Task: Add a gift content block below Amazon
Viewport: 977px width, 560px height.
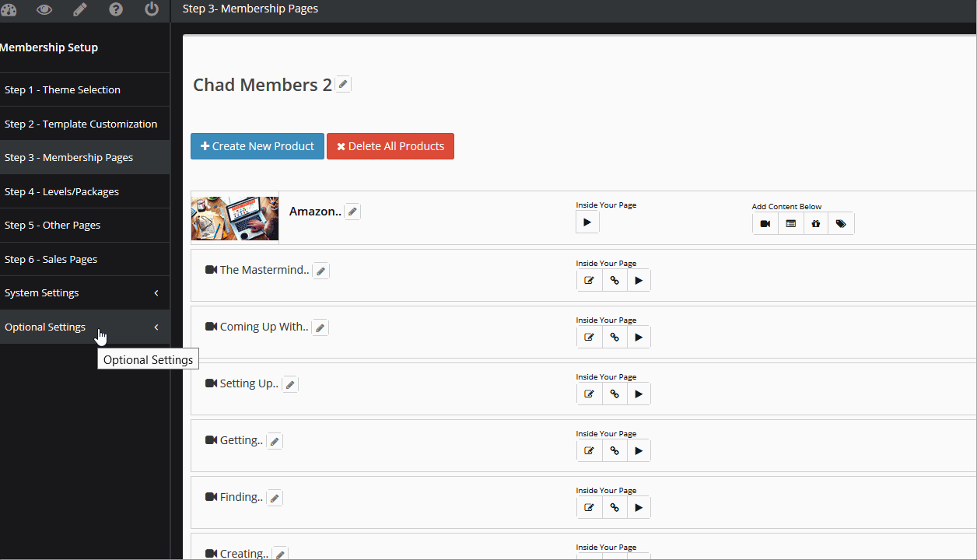Action: [815, 223]
